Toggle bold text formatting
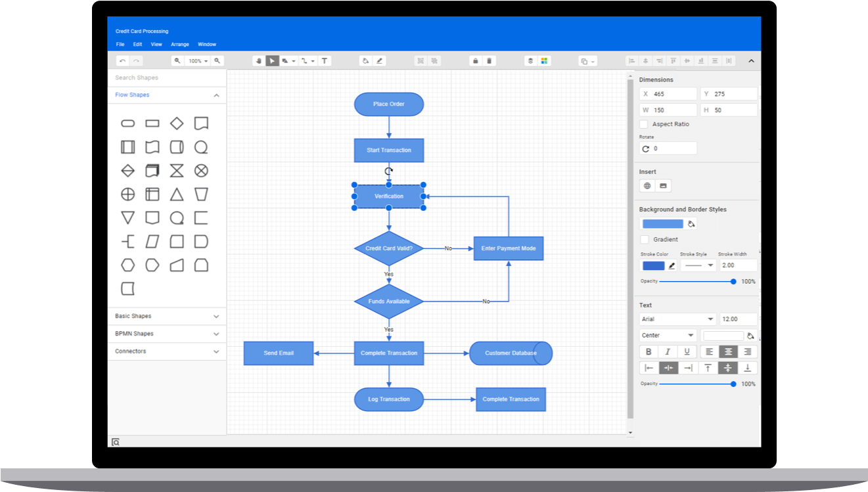Viewport: 868px width, 492px height. [649, 351]
